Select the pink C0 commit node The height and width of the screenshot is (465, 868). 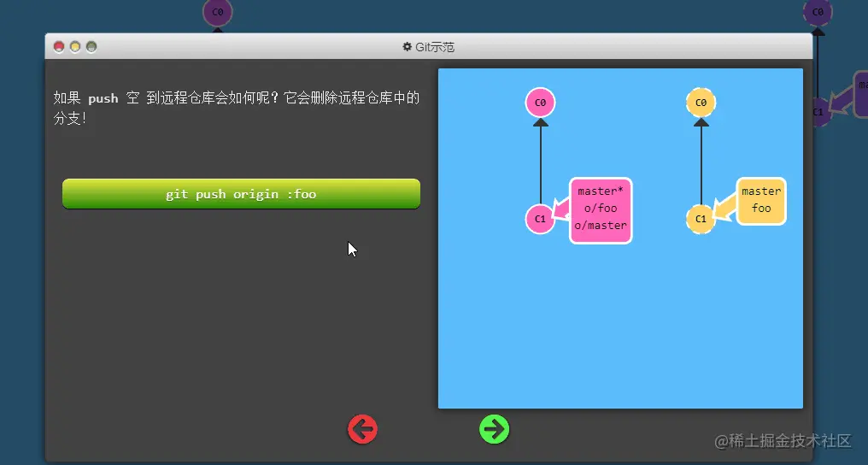[540, 103]
